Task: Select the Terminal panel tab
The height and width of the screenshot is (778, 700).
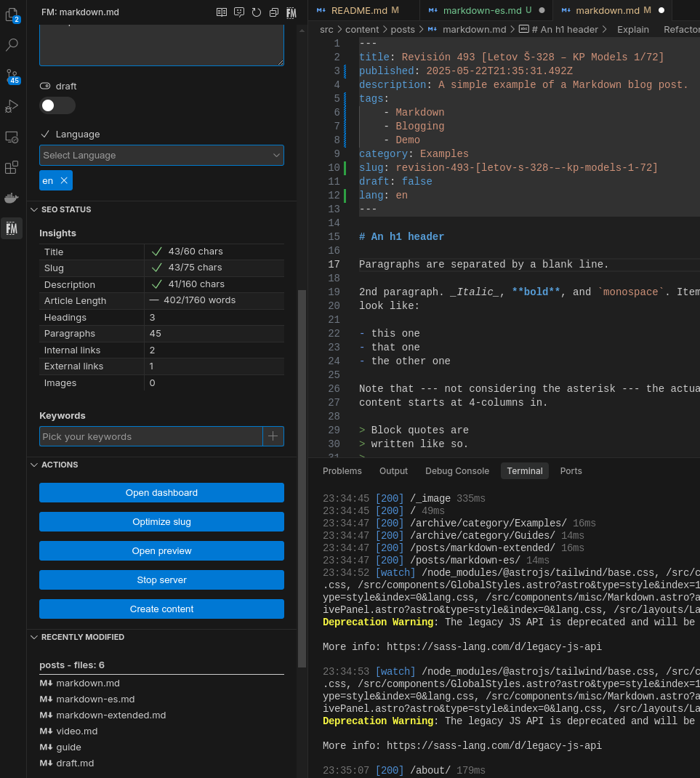Action: pyautogui.click(x=525, y=471)
